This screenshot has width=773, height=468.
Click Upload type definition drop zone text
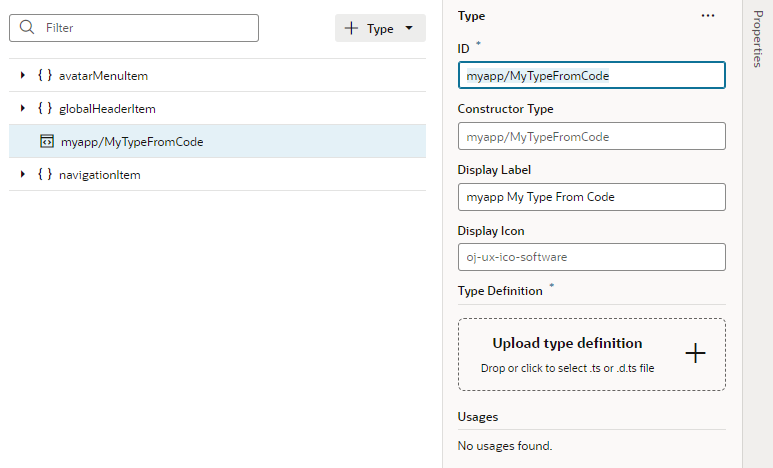567,343
